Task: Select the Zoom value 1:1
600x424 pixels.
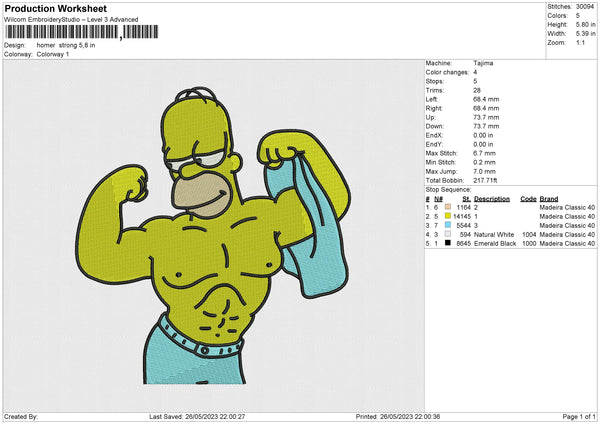Action: 580,42
